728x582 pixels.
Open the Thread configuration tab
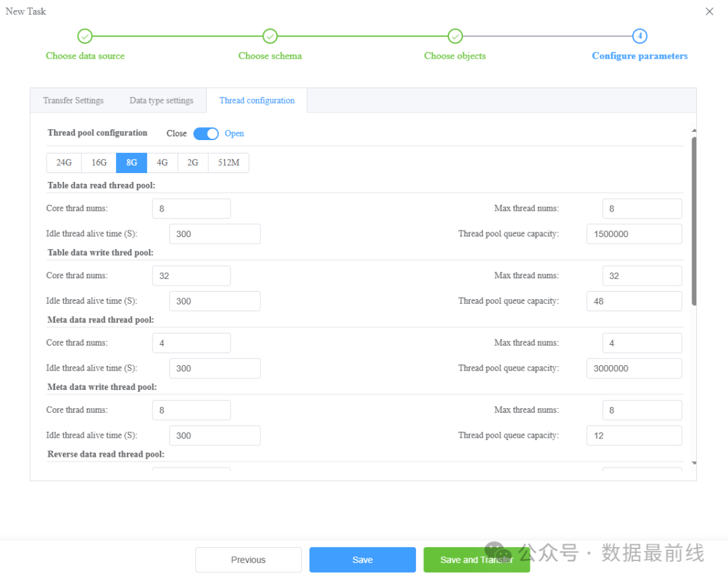coord(257,100)
